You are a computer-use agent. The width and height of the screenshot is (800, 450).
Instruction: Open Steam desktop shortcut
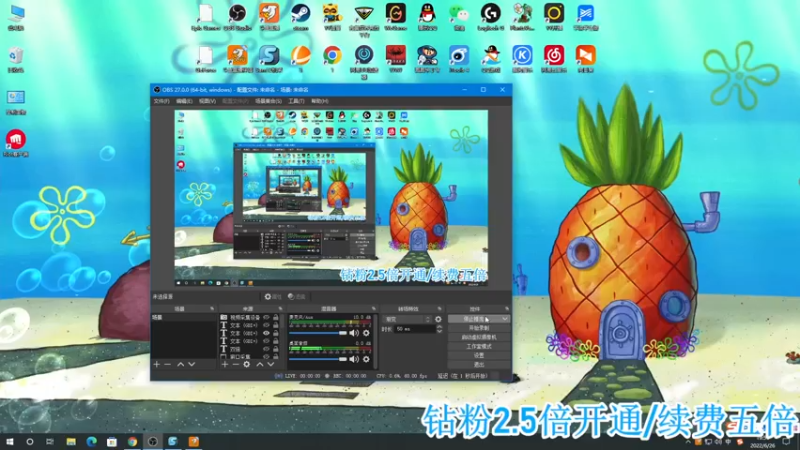coord(301,17)
